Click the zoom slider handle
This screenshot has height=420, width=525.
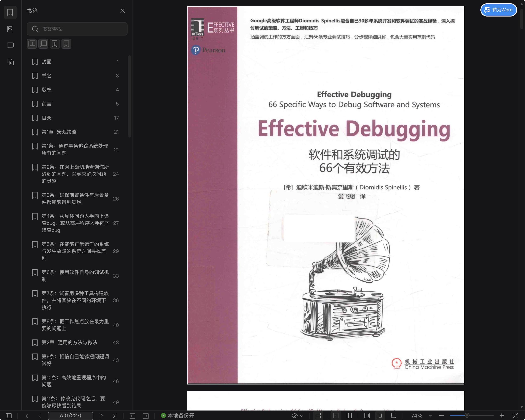click(x=467, y=415)
